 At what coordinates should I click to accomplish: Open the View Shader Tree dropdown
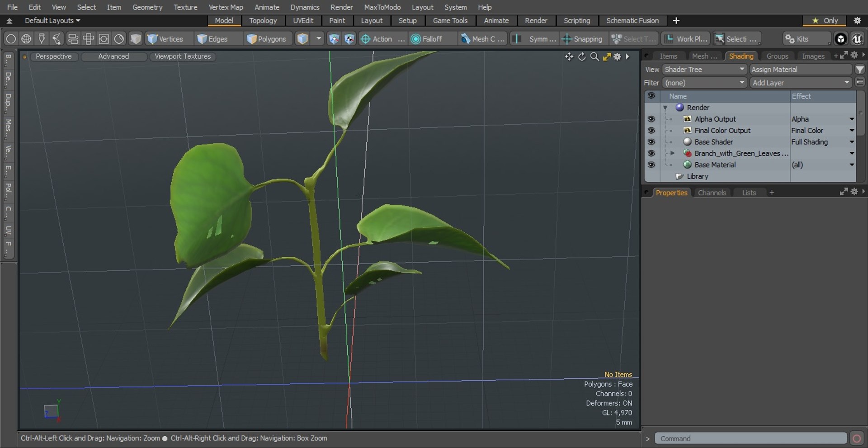pyautogui.click(x=704, y=70)
